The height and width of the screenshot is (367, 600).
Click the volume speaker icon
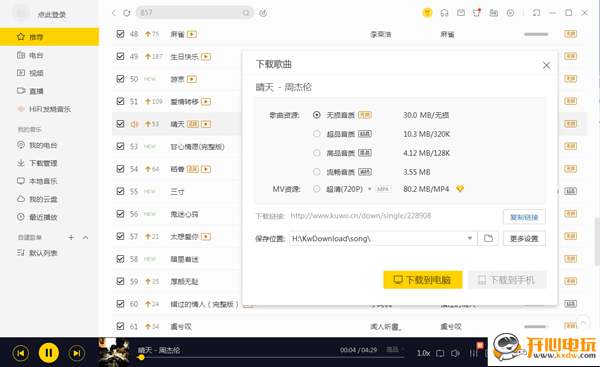pos(455,353)
